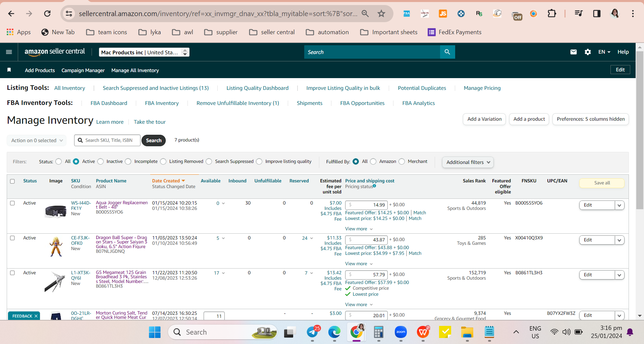Filter Fulfilled By Merchant
This screenshot has height=344, width=644.
(402, 162)
